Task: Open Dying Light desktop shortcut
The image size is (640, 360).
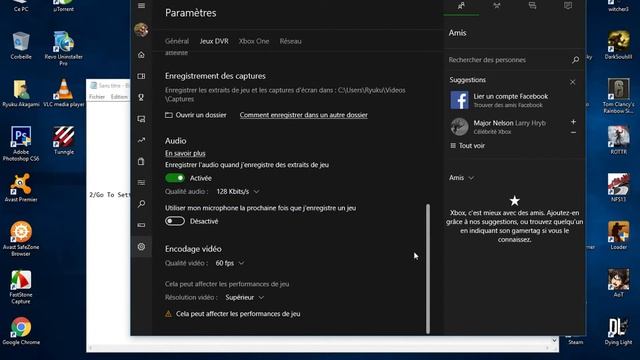Action: click(618, 331)
